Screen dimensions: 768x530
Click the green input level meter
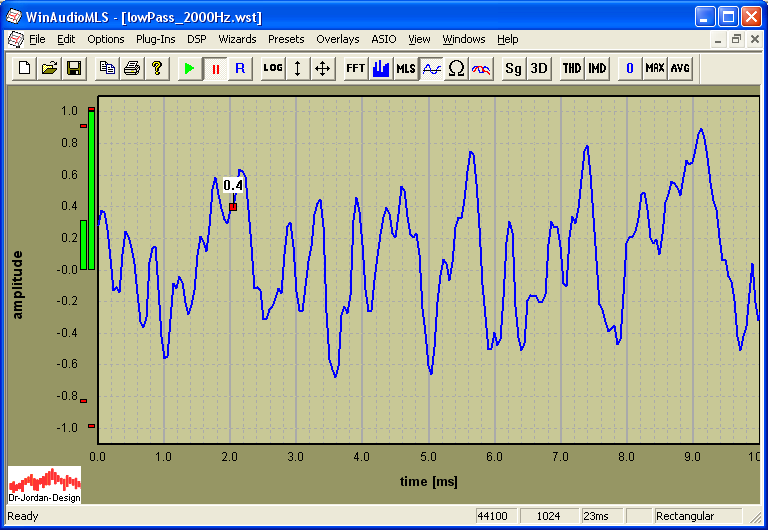[91, 190]
